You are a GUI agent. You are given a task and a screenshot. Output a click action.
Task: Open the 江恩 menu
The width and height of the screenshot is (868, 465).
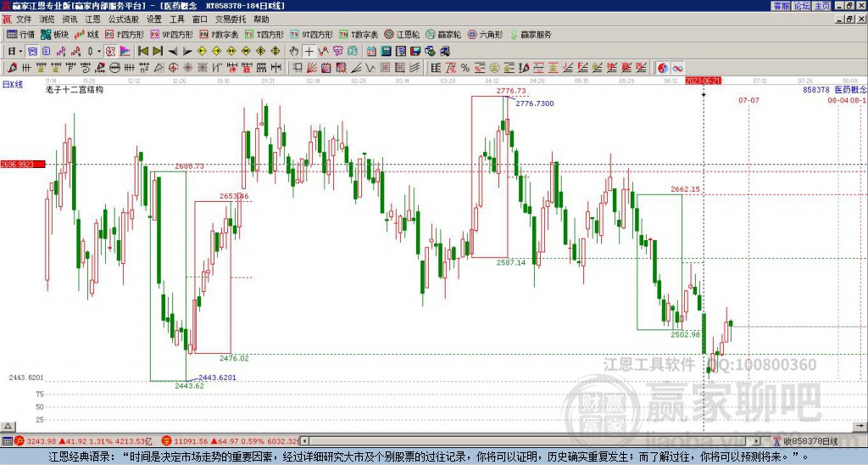[x=92, y=20]
